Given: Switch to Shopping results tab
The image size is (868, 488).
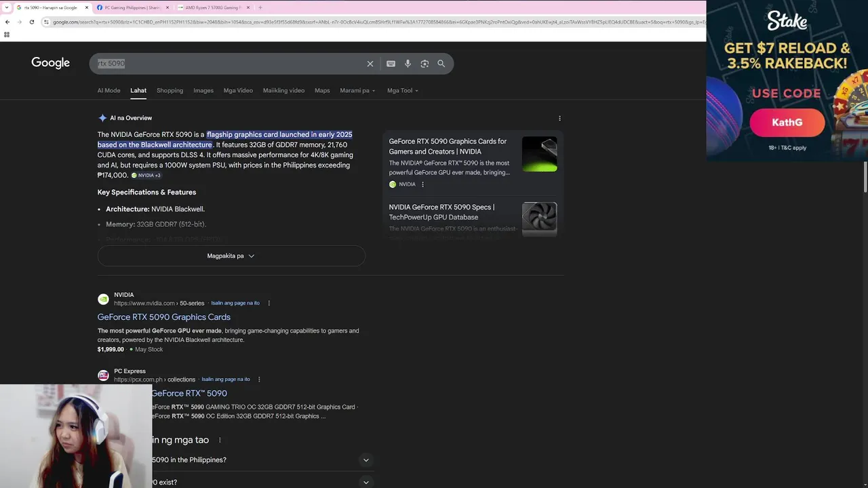Looking at the screenshot, I should pos(170,90).
